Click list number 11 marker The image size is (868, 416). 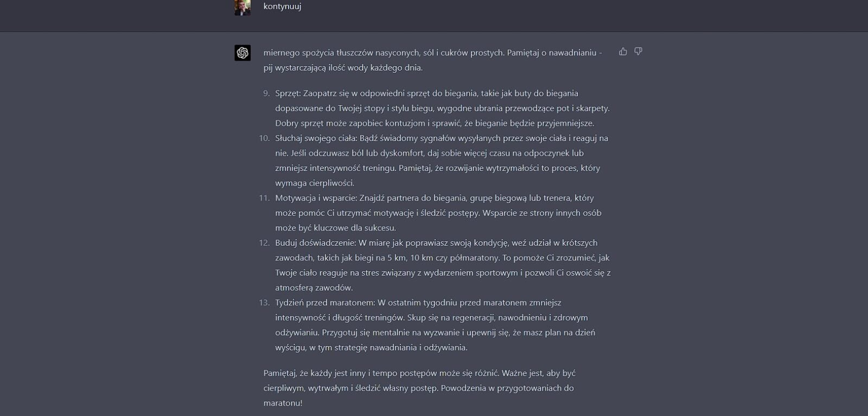[x=264, y=198]
